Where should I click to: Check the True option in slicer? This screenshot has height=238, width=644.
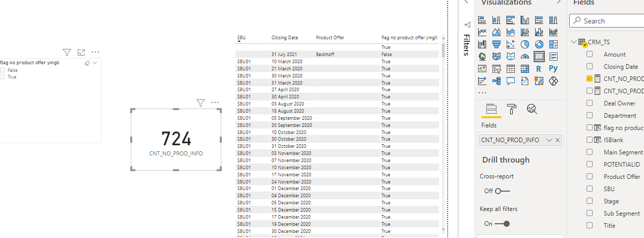click(3, 77)
